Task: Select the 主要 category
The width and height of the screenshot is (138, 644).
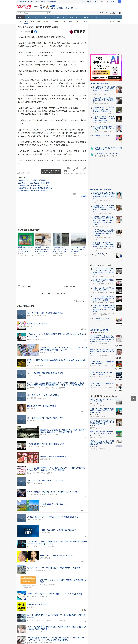Action: click(20, 21)
